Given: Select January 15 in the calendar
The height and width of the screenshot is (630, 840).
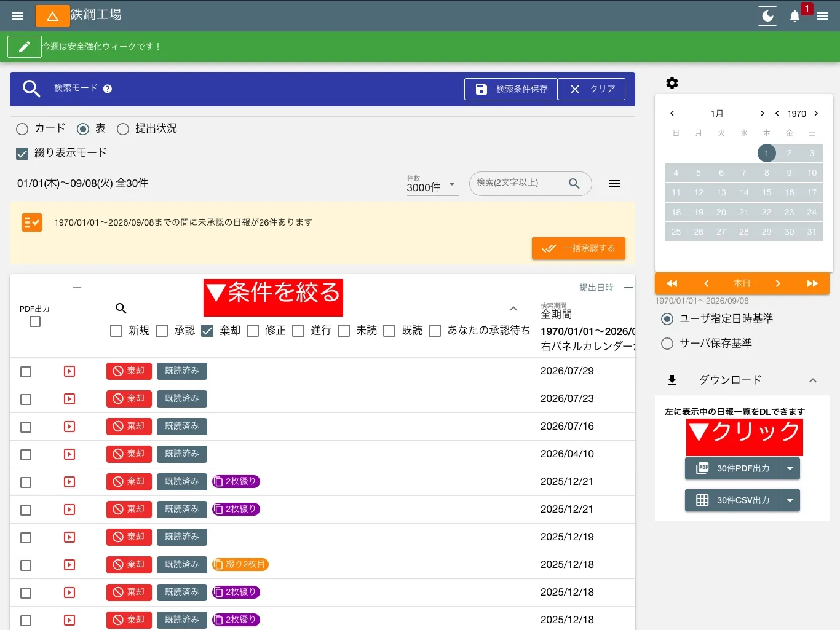Looking at the screenshot, I should point(766,192).
